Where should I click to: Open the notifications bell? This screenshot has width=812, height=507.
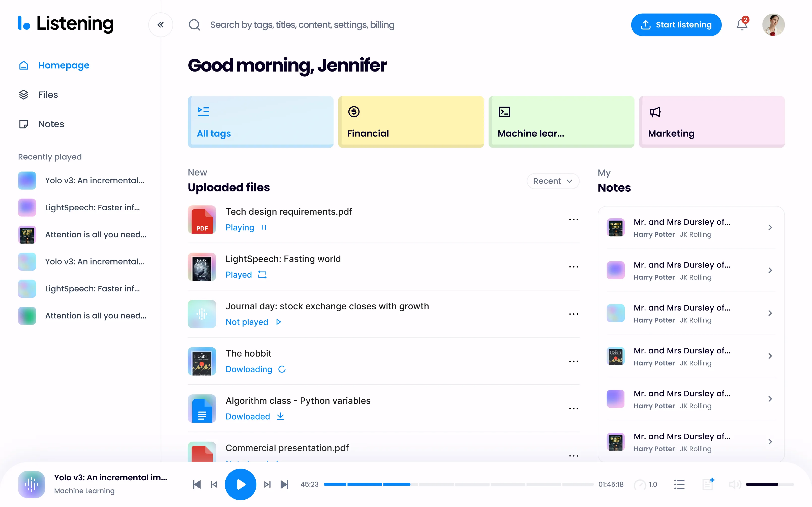click(742, 25)
